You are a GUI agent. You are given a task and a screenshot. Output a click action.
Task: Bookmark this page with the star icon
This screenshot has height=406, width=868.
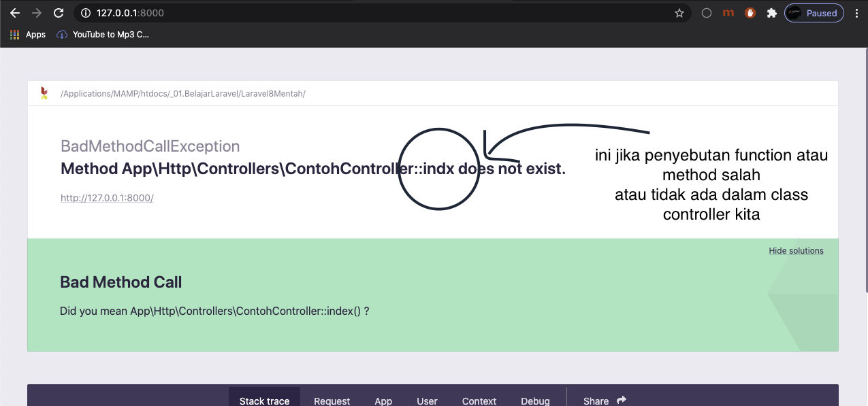(x=679, y=13)
